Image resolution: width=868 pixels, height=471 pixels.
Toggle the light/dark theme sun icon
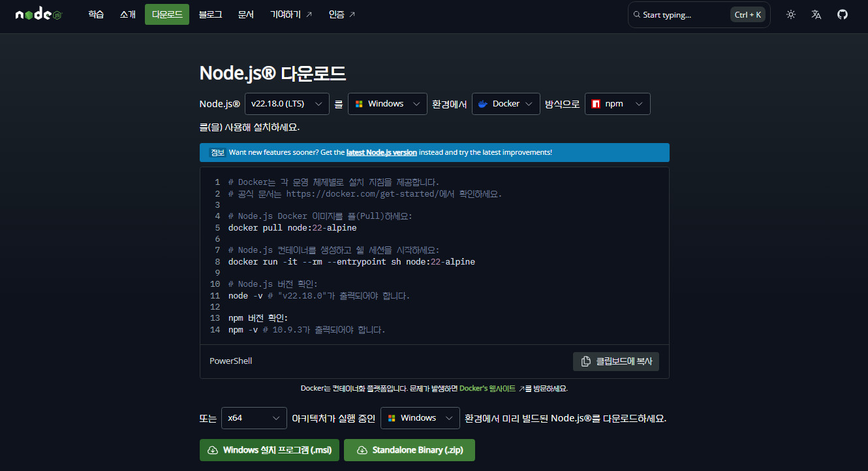[x=791, y=14]
